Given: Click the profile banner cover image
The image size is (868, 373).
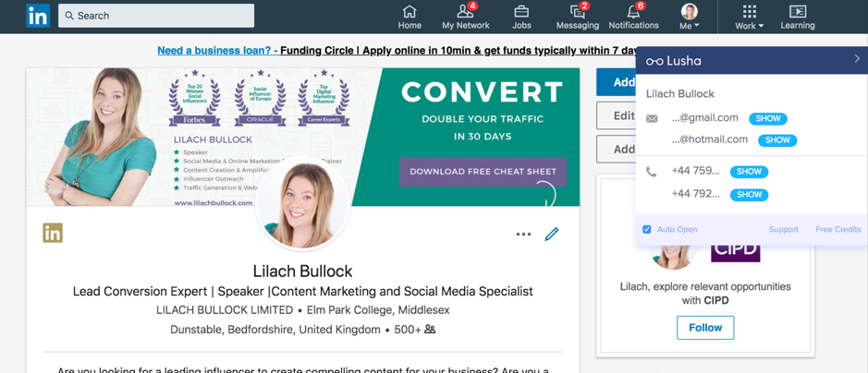Looking at the screenshot, I should tap(303, 137).
